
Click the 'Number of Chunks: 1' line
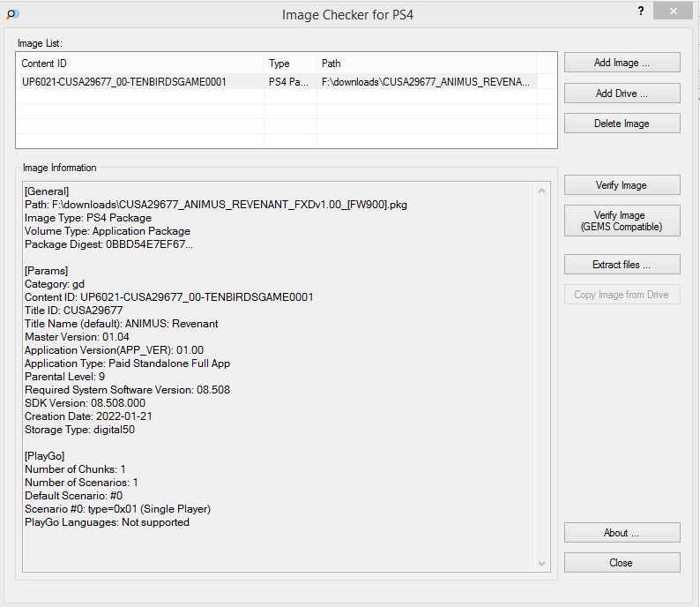coord(75,469)
